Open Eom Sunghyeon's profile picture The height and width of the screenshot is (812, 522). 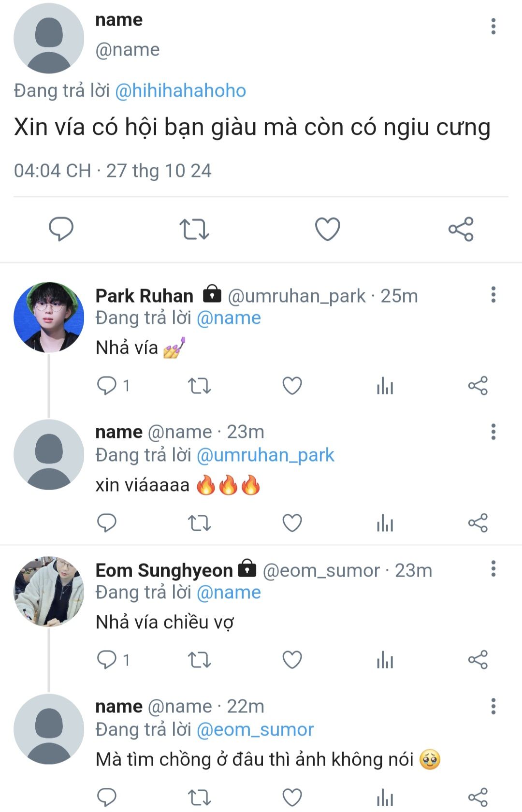pyautogui.click(x=49, y=592)
